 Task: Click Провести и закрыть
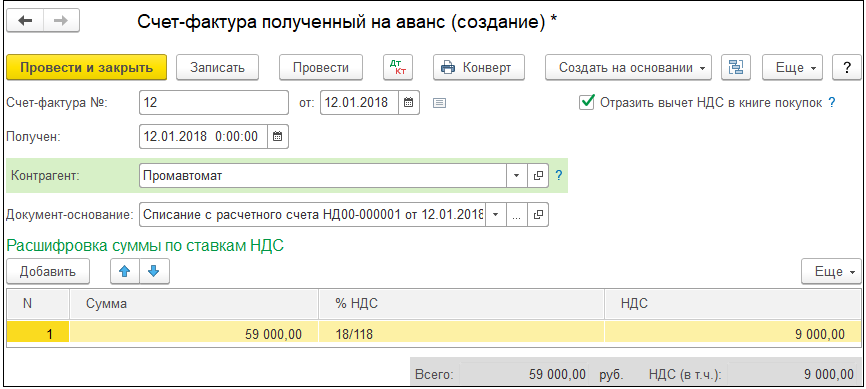(x=86, y=67)
